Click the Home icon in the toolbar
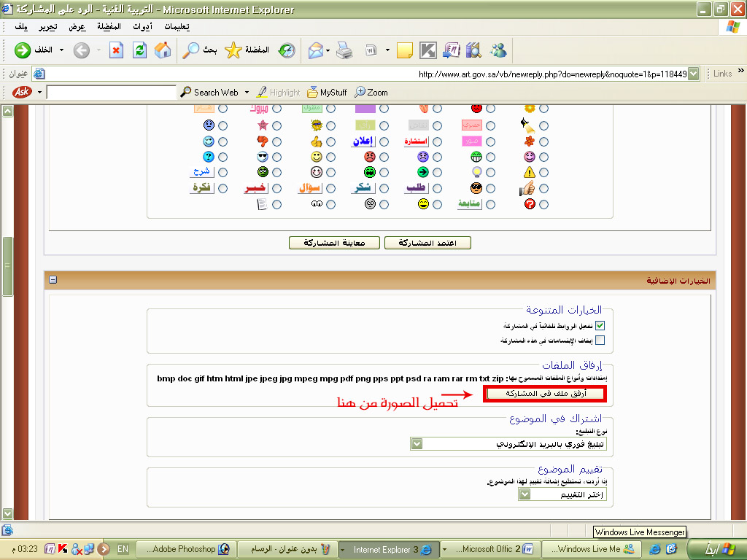Screen dimensions: 747x560 click(x=163, y=50)
